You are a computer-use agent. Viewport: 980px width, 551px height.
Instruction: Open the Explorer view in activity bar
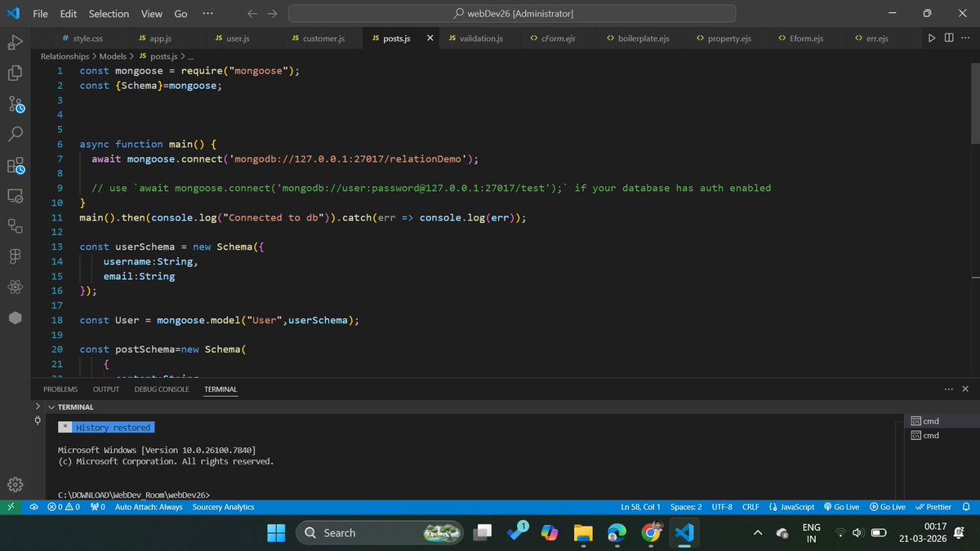click(x=15, y=73)
